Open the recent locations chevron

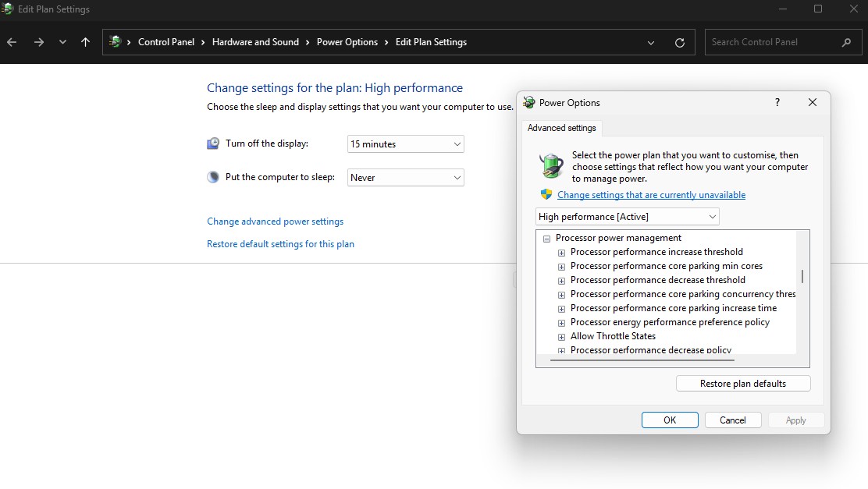(x=62, y=42)
